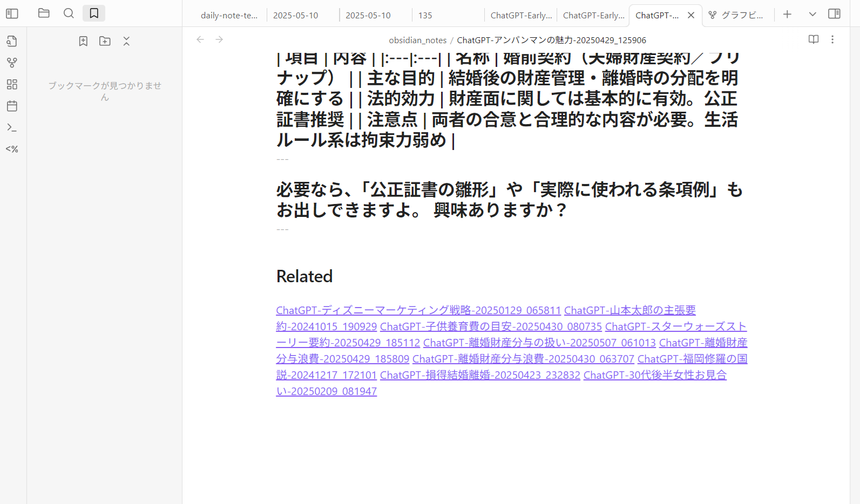Insert template via ribbon icon
The height and width of the screenshot is (504, 860).
pos(12,149)
